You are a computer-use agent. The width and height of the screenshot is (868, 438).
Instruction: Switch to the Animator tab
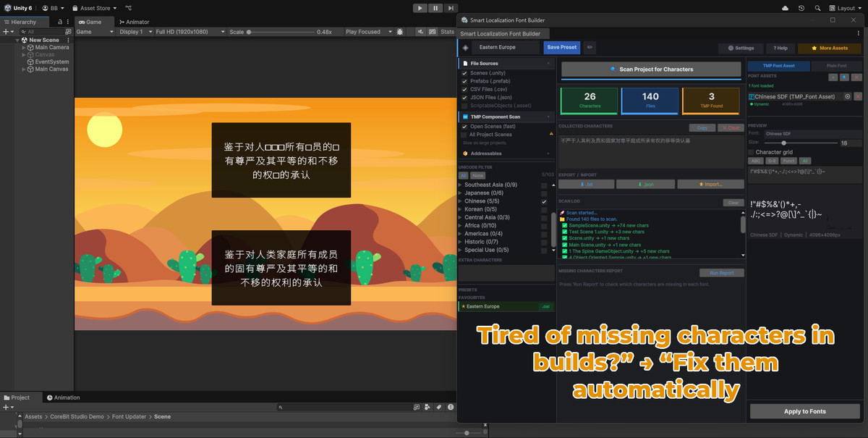click(x=134, y=22)
